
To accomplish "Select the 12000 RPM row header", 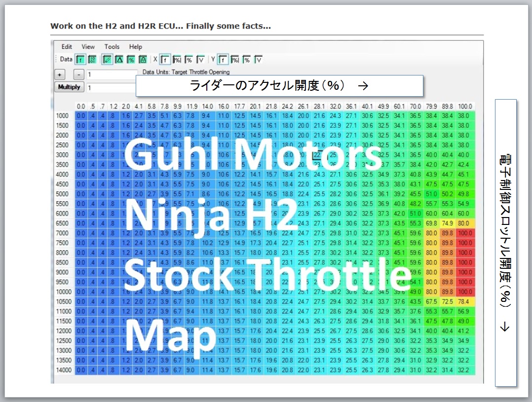I will [64, 331].
